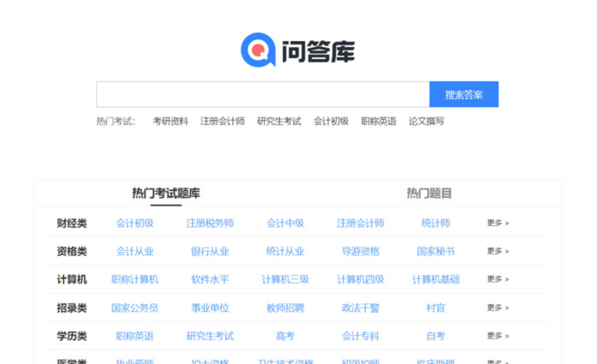The height and width of the screenshot is (364, 597).
Task: Open 研究生考试 in the 学历类 row
Action: (x=210, y=336)
